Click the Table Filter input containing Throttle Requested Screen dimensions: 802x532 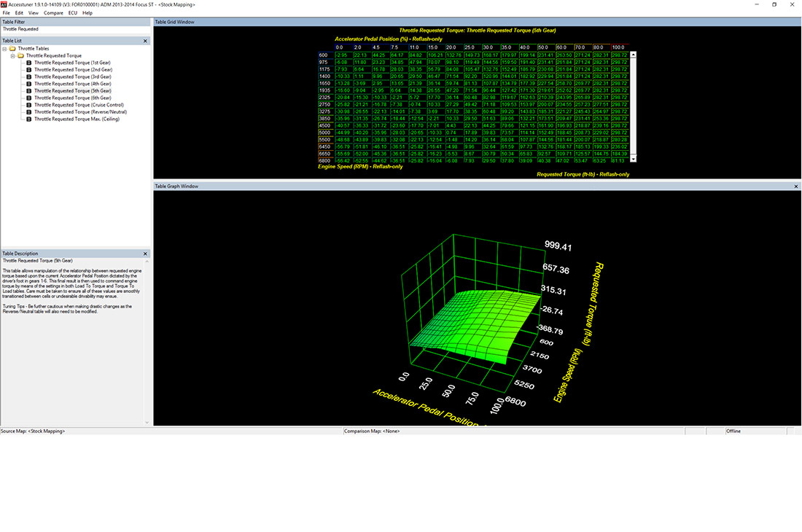pyautogui.click(x=76, y=30)
